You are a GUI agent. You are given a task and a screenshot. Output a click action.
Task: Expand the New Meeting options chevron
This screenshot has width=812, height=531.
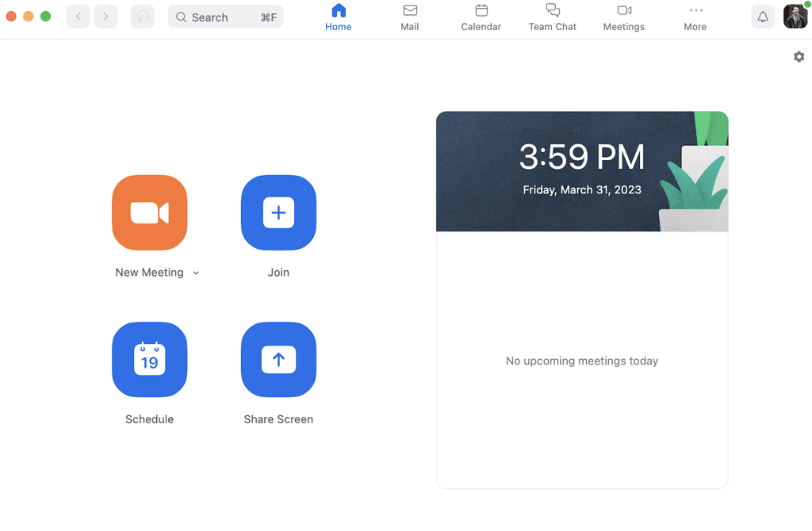(x=195, y=272)
